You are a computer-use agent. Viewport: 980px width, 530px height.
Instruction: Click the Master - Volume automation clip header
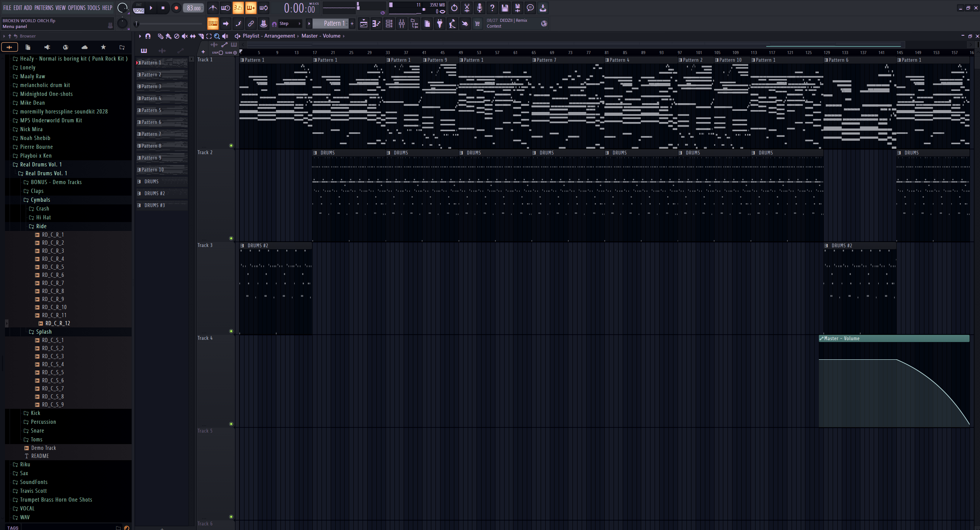pyautogui.click(x=894, y=339)
